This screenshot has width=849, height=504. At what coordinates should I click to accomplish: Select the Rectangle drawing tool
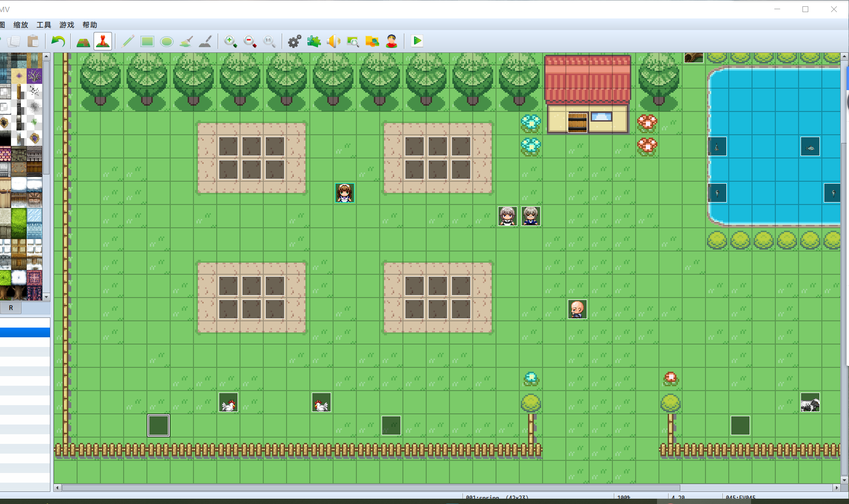[147, 41]
